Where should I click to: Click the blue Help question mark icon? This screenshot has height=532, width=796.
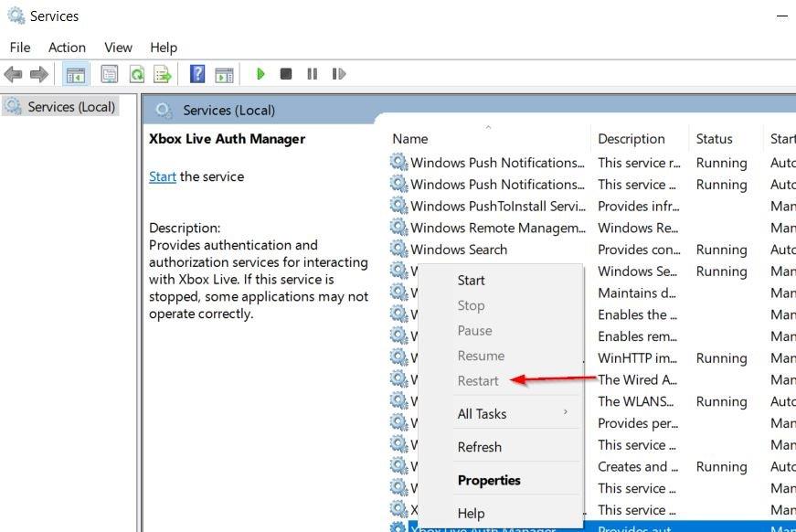(x=196, y=74)
